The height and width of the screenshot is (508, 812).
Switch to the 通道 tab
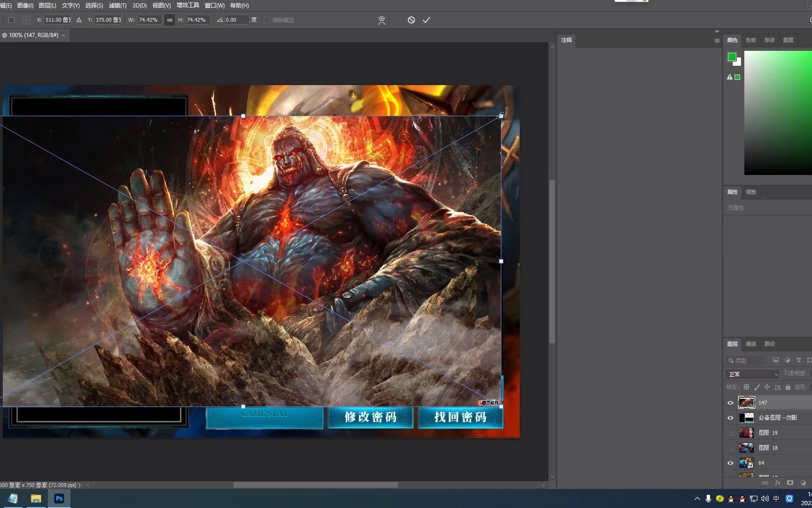click(x=751, y=344)
